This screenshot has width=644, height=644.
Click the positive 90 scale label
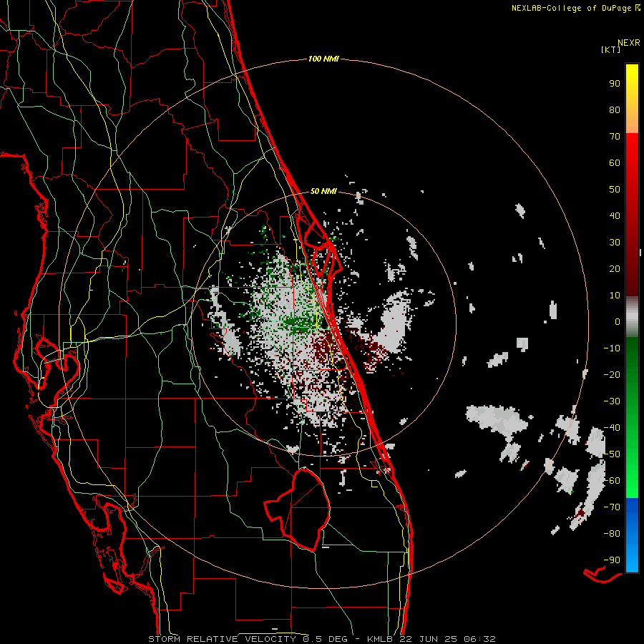coord(615,84)
